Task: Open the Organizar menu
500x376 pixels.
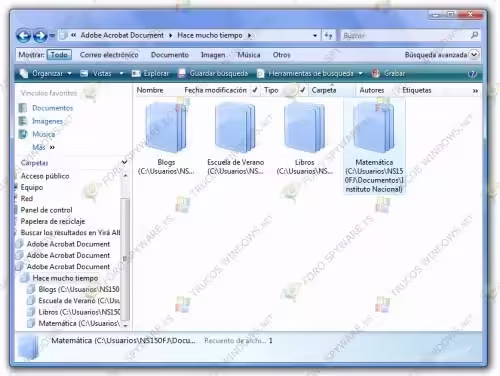Action: (x=47, y=73)
